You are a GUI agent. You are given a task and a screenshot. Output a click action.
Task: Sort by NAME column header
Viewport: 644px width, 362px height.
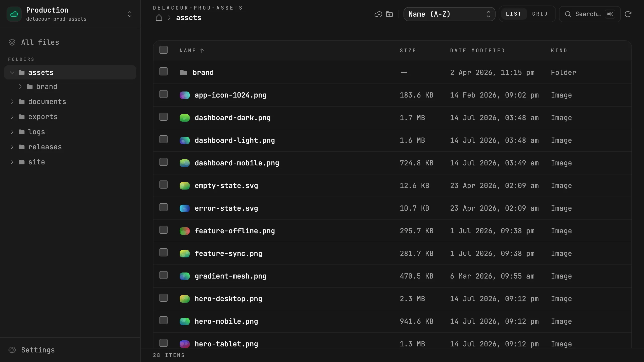[192, 51]
